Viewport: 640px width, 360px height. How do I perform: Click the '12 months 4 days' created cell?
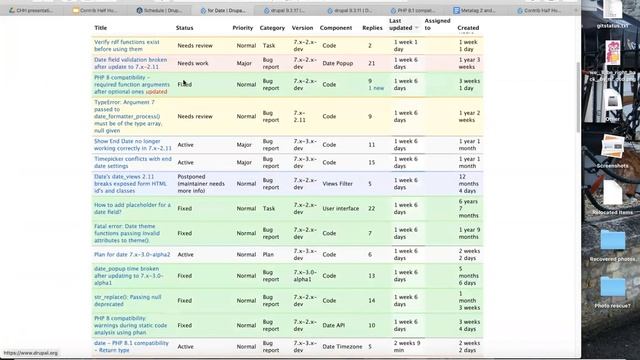click(469, 183)
